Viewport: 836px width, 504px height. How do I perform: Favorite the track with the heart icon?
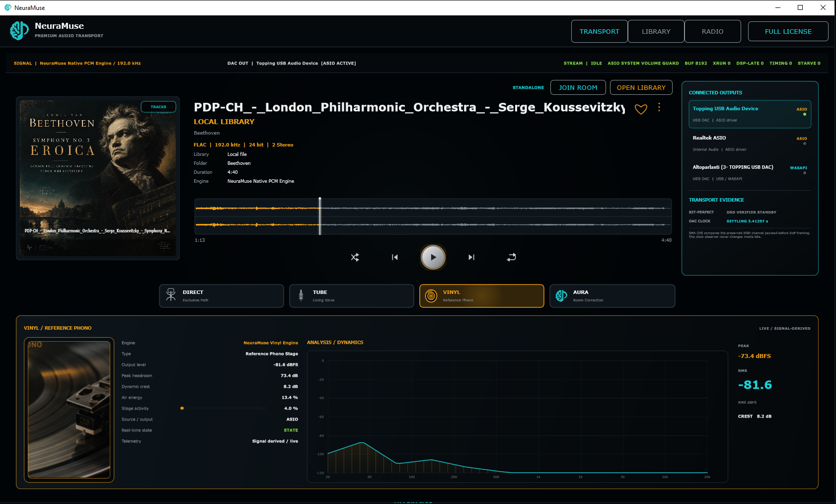641,109
